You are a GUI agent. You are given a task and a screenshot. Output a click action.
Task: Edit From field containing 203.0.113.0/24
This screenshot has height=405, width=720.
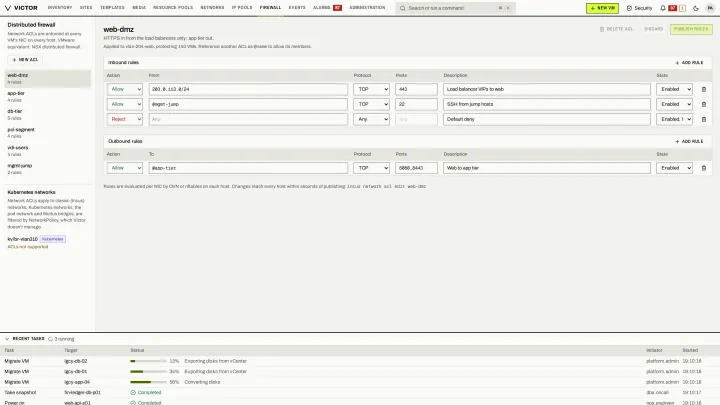pos(248,89)
